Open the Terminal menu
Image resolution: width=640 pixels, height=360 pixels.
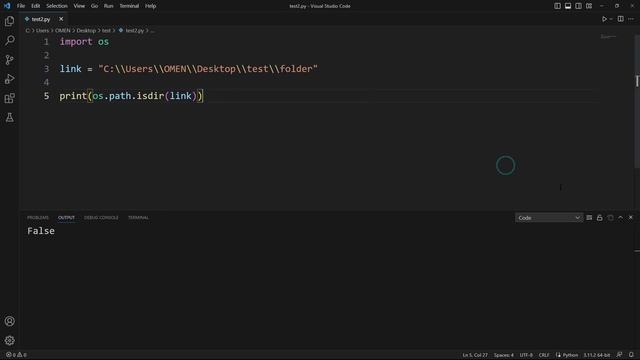pos(129,6)
